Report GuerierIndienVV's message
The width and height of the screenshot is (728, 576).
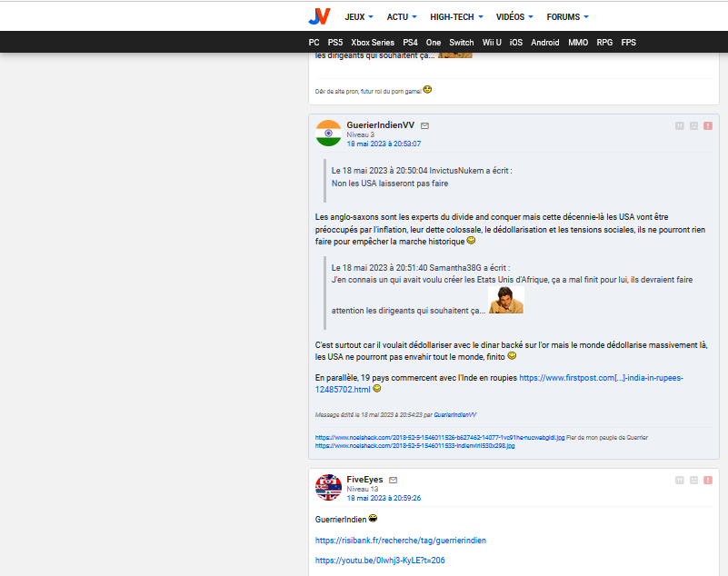point(708,125)
